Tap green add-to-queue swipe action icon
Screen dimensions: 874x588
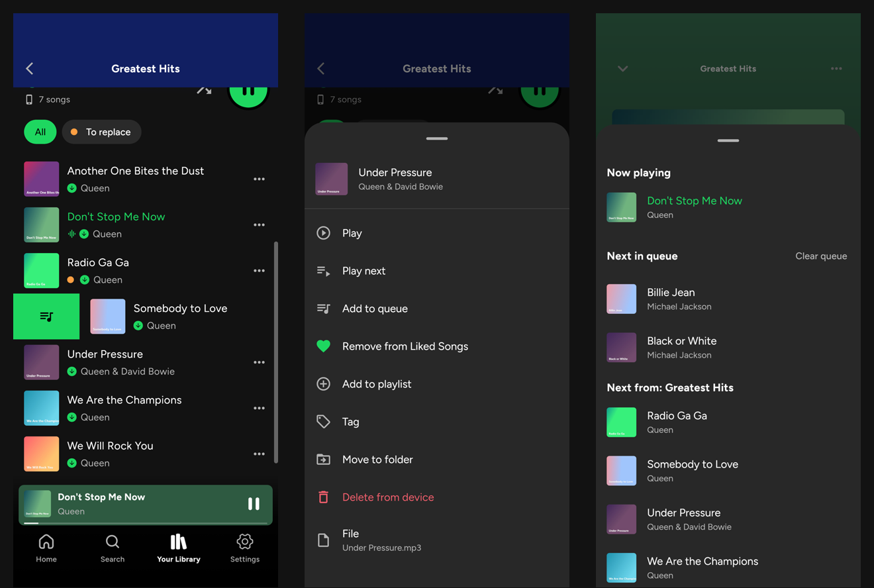46,317
